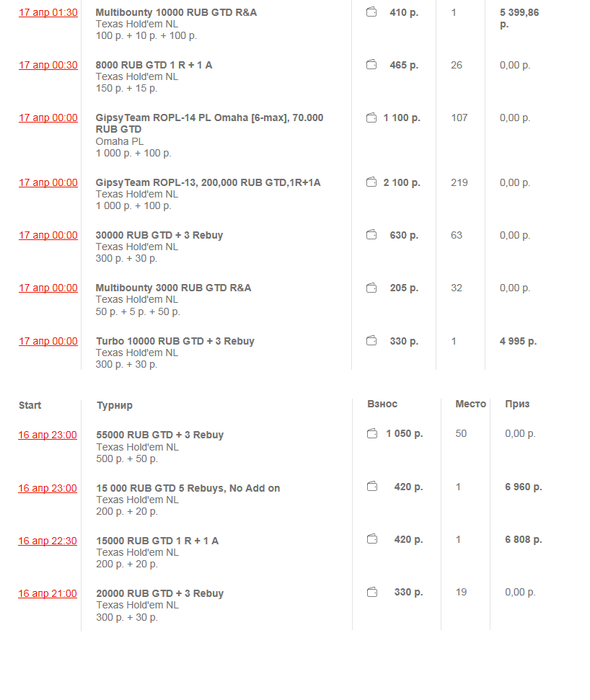Image resolution: width=590 pixels, height=700 pixels.
Task: Click the Приз column header
Action: point(517,404)
